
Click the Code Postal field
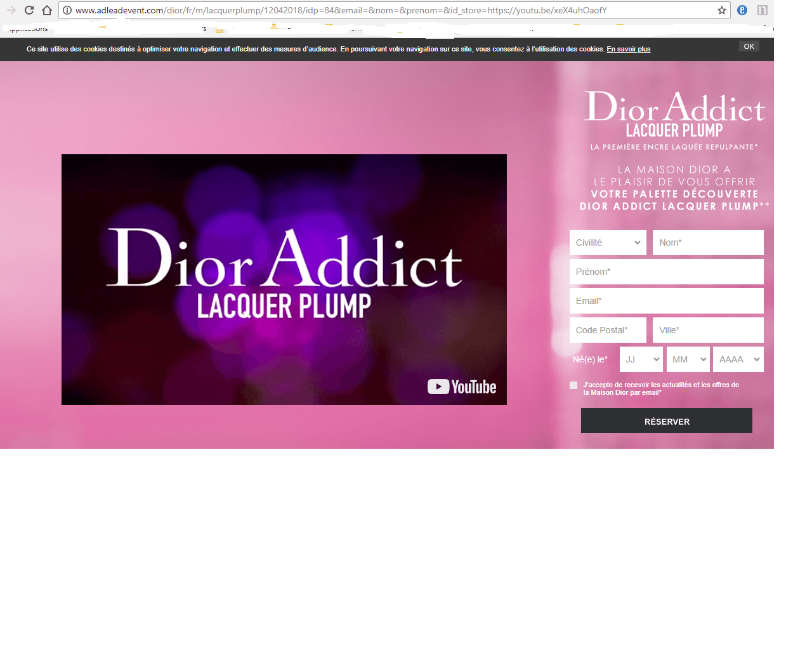608,330
